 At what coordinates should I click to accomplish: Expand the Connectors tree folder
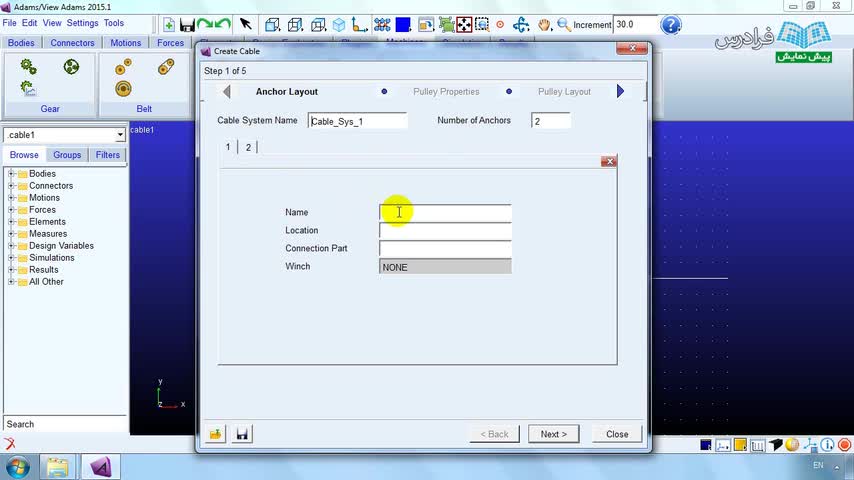pos(11,186)
